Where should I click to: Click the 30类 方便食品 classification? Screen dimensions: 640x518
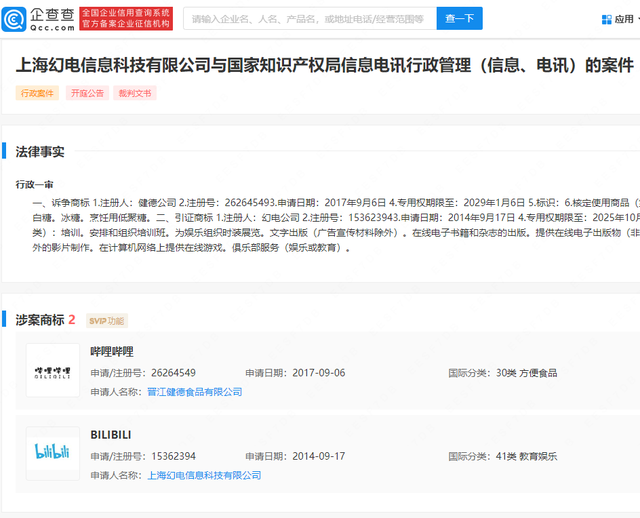point(527,373)
